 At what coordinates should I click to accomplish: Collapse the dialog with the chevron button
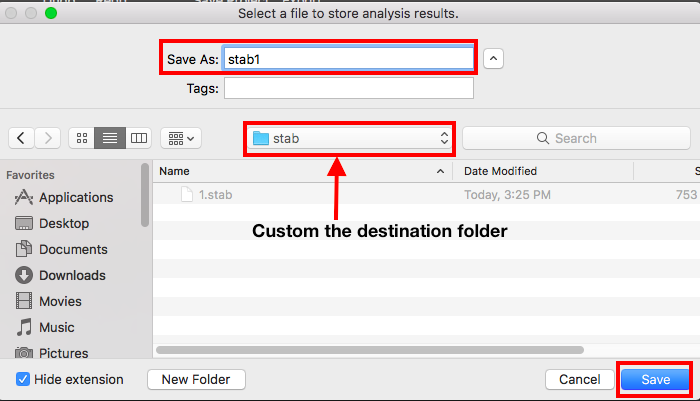493,58
